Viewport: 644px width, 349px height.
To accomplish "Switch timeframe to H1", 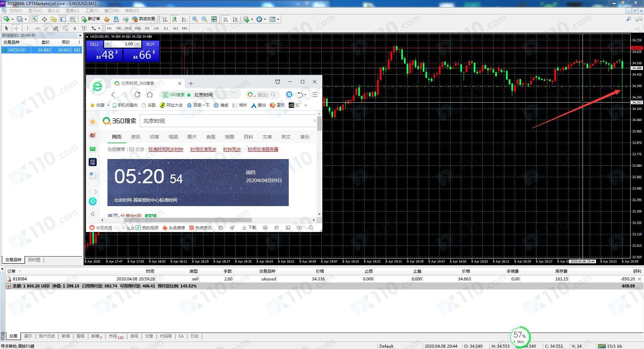I will 147,29.
